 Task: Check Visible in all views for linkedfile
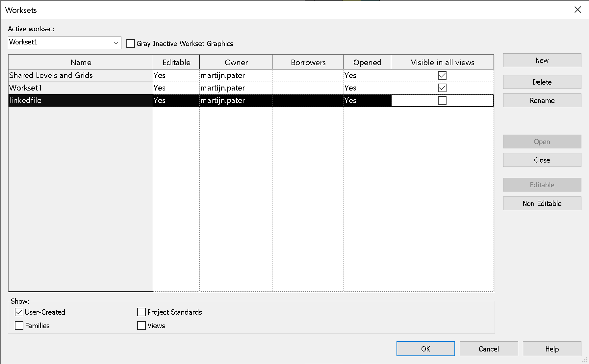pos(442,100)
